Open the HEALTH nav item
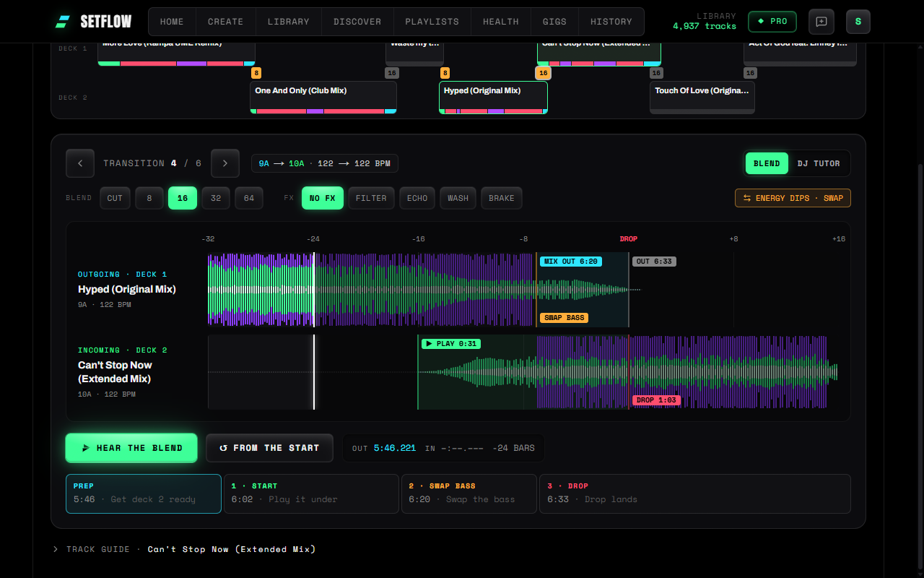This screenshot has width=924, height=578. click(x=501, y=22)
